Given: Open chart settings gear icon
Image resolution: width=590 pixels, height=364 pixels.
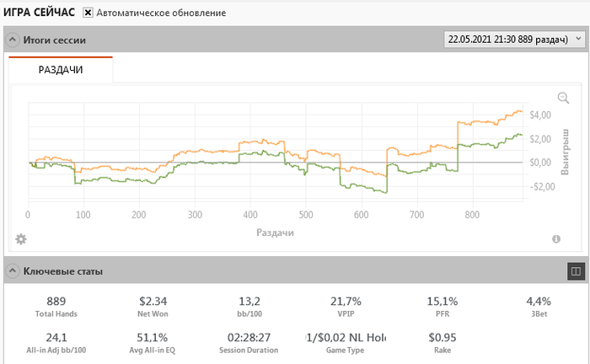Looking at the screenshot, I should [x=21, y=239].
